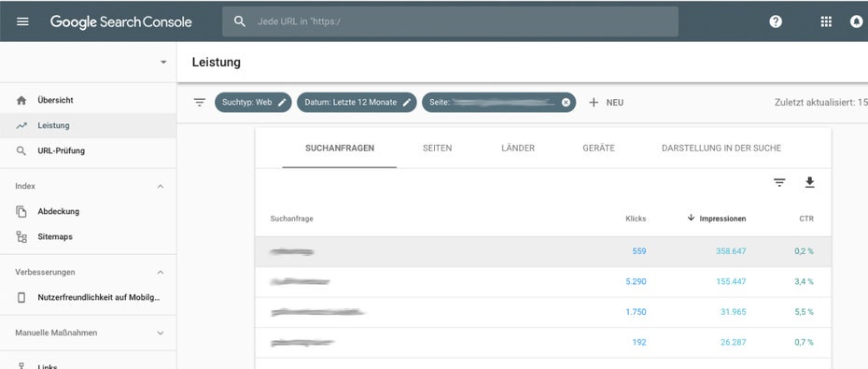Open Nutzerfreundlichkeit auf Mobilgeräten item
This screenshot has height=369, width=868.
[88, 297]
